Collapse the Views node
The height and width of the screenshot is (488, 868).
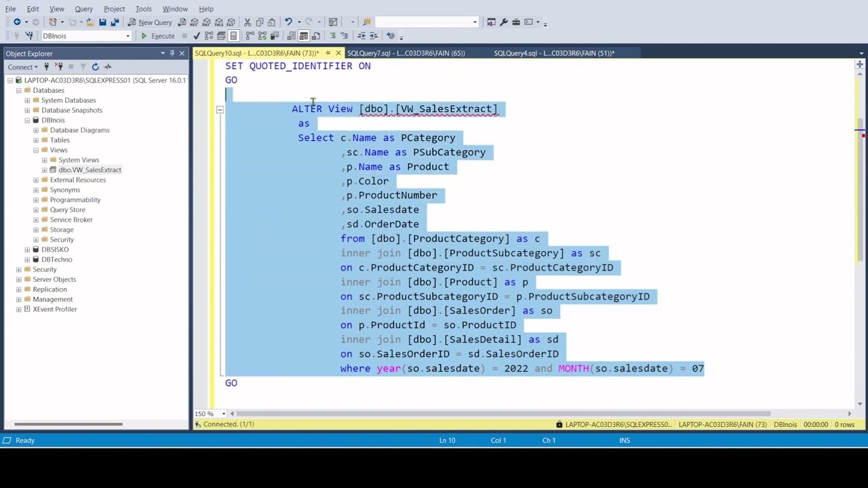[x=36, y=150]
